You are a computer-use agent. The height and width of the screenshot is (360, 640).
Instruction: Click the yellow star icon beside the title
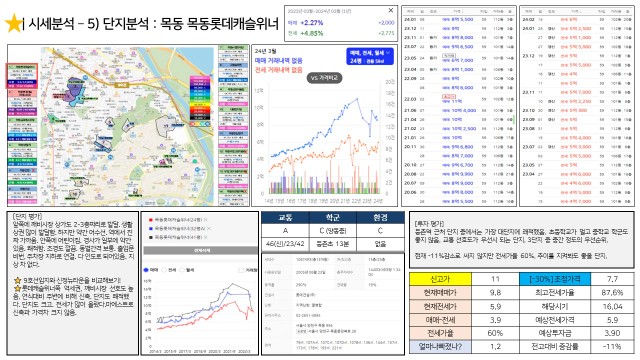tap(13, 23)
